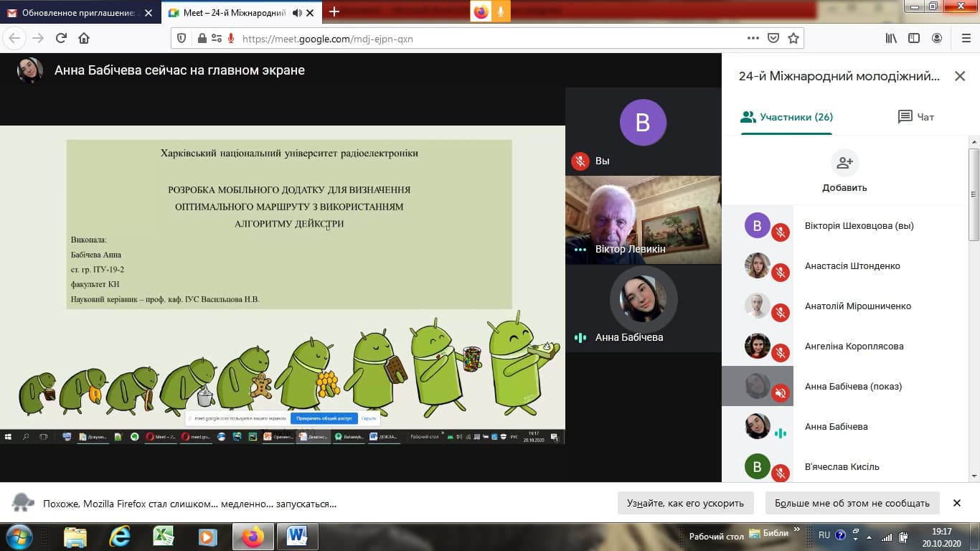
Task: Select Віктор Левикін's video tile
Action: [x=644, y=220]
